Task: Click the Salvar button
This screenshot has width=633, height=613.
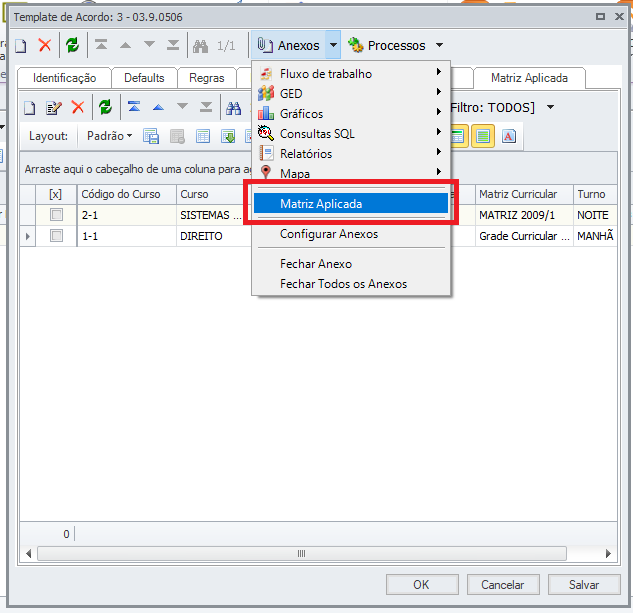Action: point(584,584)
